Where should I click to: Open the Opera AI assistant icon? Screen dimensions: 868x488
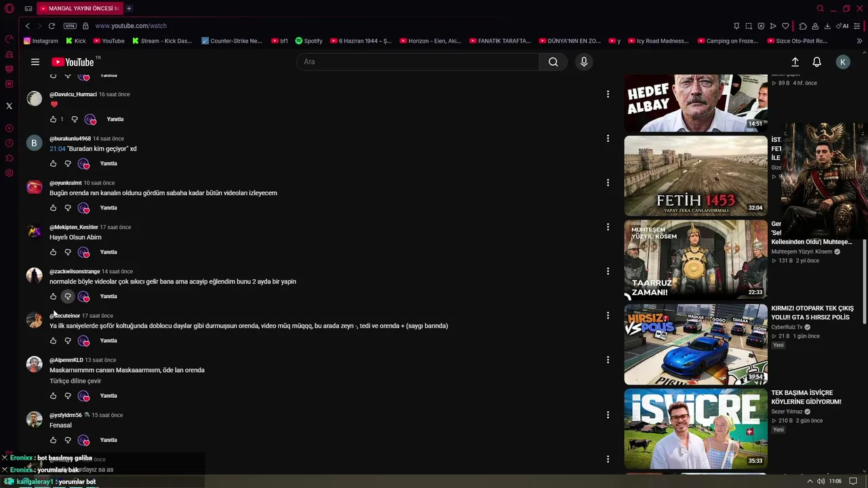click(842, 26)
